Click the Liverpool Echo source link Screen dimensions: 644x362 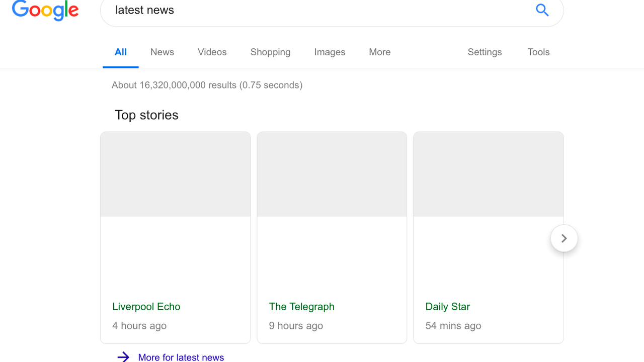pos(146,307)
